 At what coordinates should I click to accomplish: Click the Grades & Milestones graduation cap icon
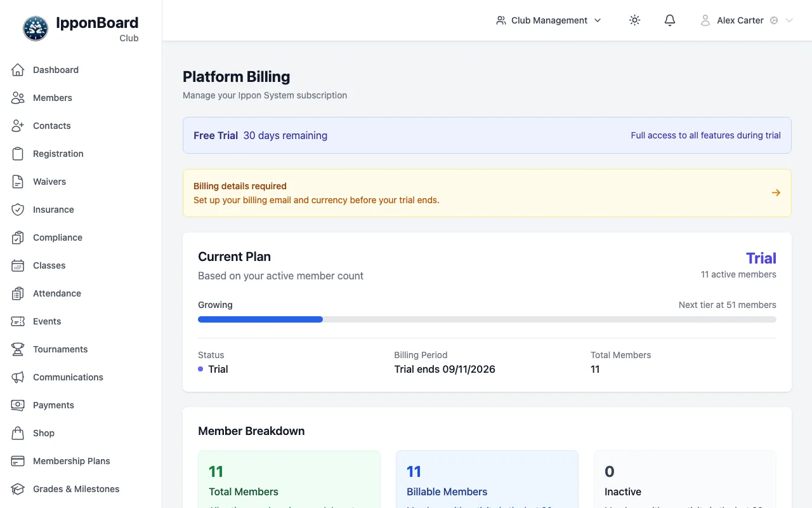[18, 489]
